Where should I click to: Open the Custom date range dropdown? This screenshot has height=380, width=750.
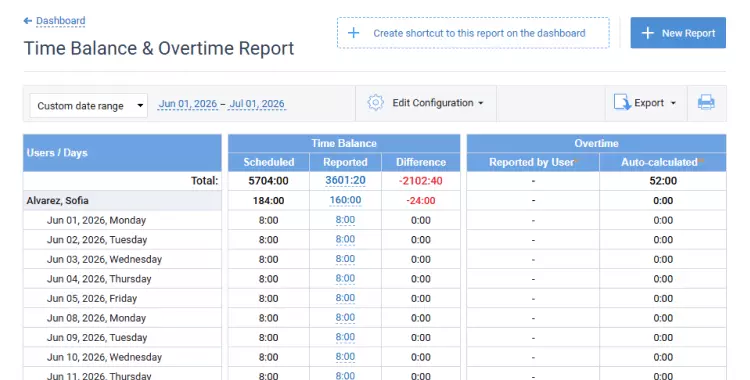point(89,105)
